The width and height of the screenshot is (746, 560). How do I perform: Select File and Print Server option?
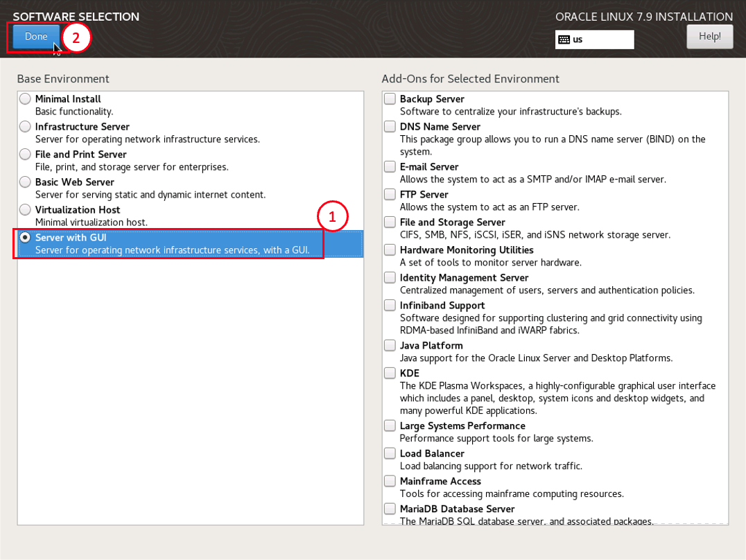(x=25, y=155)
